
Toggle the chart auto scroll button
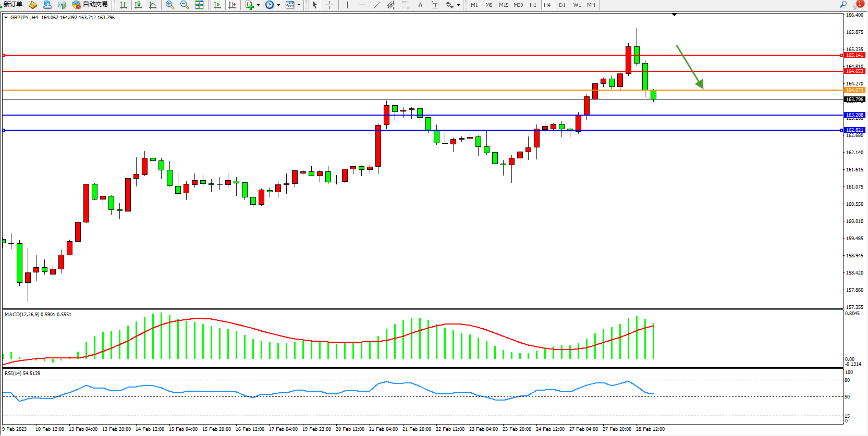(217, 5)
